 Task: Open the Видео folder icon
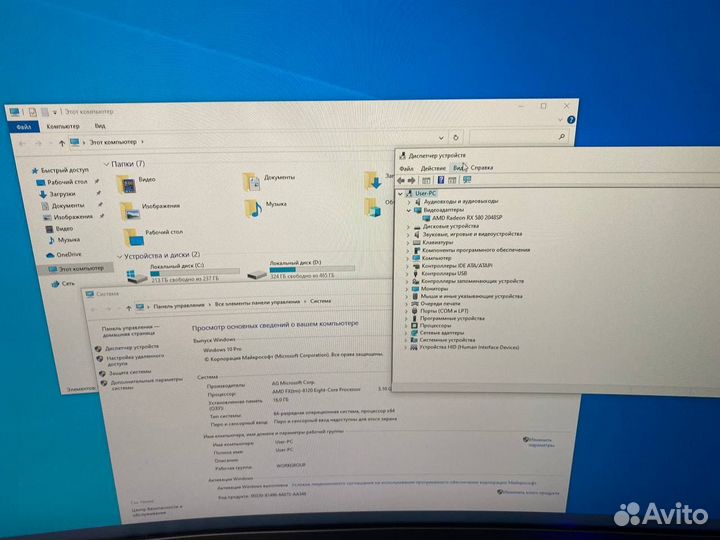(x=126, y=184)
